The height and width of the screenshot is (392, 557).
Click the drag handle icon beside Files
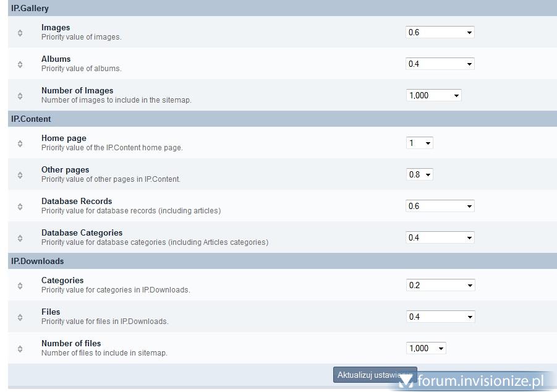[x=20, y=317]
